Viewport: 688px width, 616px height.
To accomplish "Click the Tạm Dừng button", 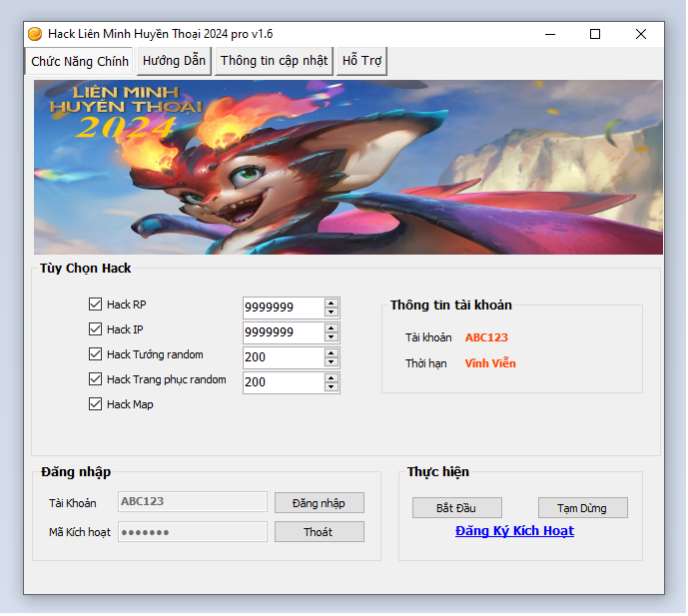I will click(x=583, y=508).
